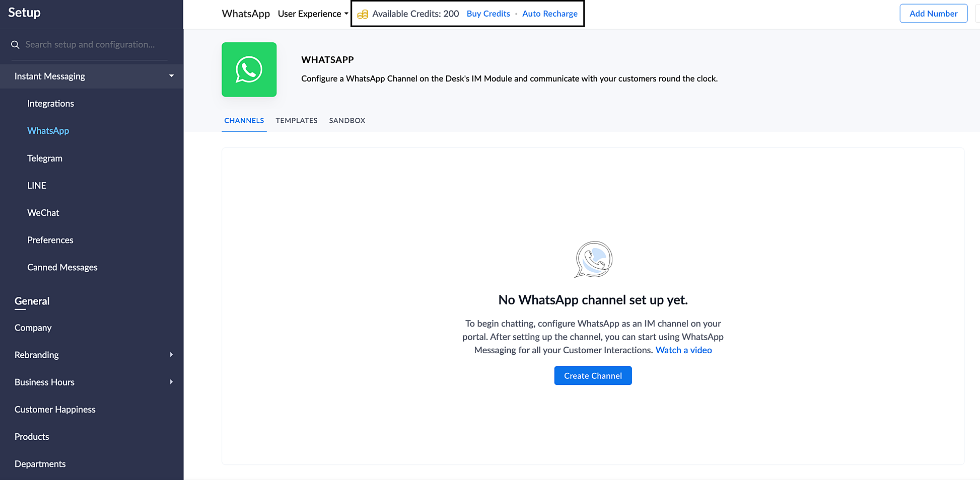The height and width of the screenshot is (480, 980).
Task: Switch to the Channels tab
Action: (244, 121)
